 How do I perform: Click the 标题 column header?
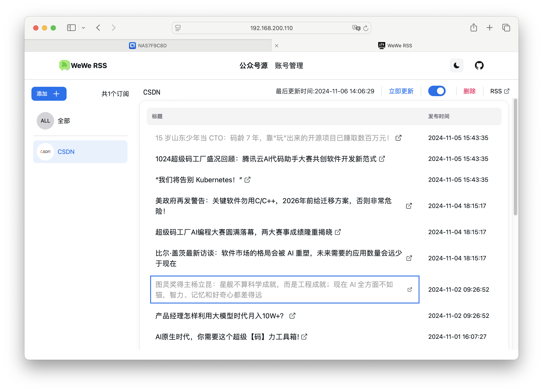tap(157, 116)
